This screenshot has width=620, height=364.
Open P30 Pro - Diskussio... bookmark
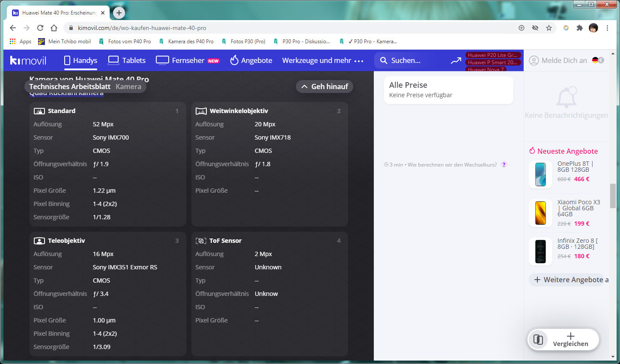pyautogui.click(x=301, y=42)
